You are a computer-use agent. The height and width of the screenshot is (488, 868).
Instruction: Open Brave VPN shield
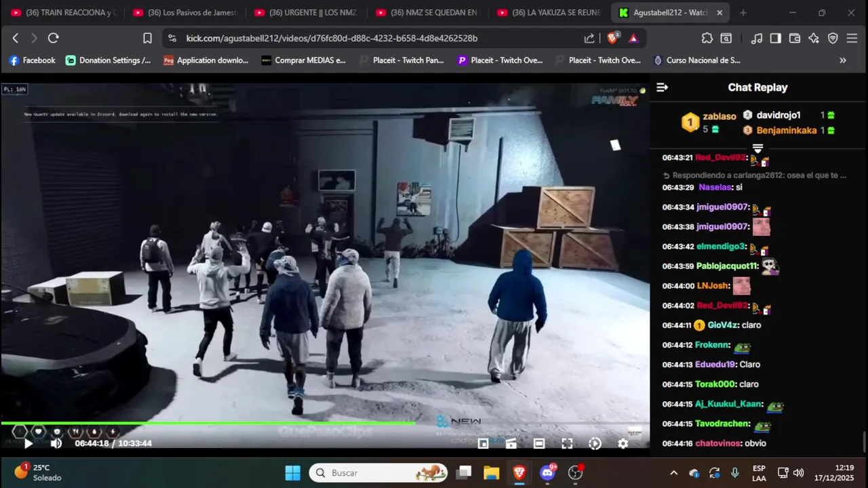point(833,39)
